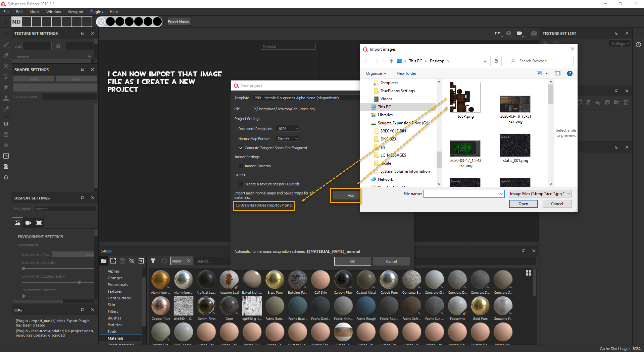This screenshot has height=352, width=644.
Task: Click the shelf import resources icon
Action: tap(141, 261)
